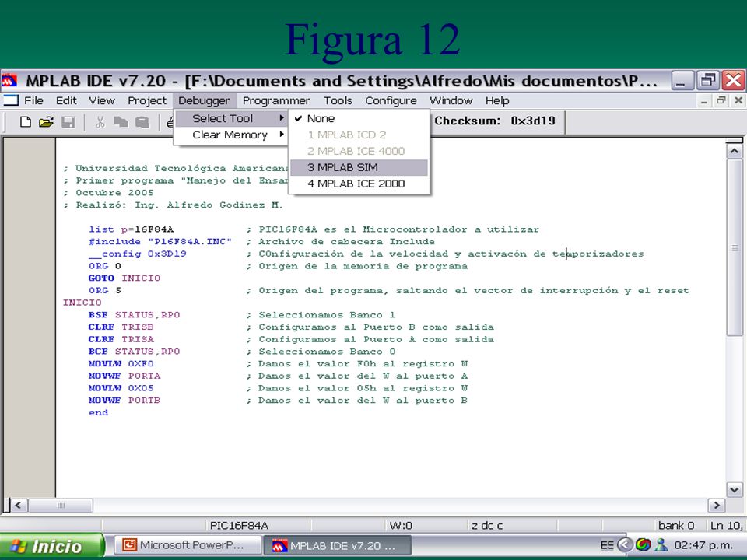This screenshot has height=560, width=747.
Task: Select 3 MPLAB SIM as debugger
Action: click(x=359, y=167)
